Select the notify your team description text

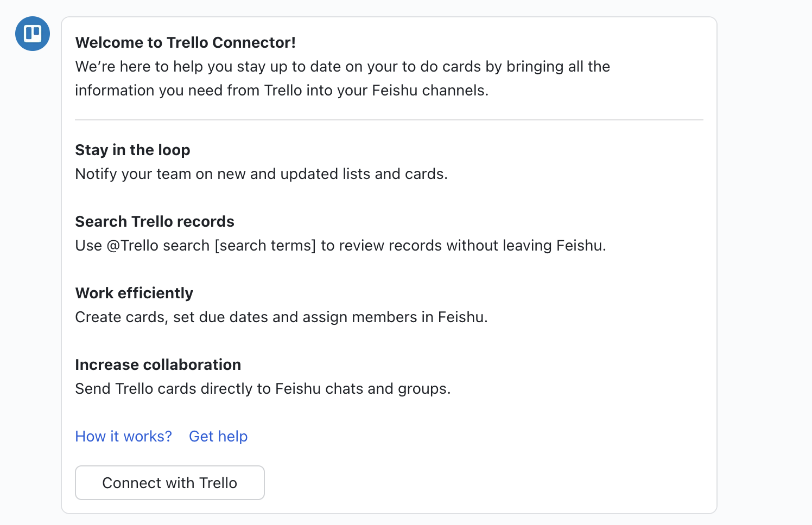[x=262, y=174]
